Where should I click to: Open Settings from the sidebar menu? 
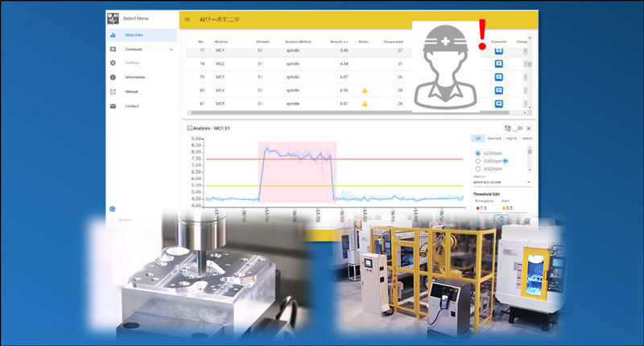142,63
